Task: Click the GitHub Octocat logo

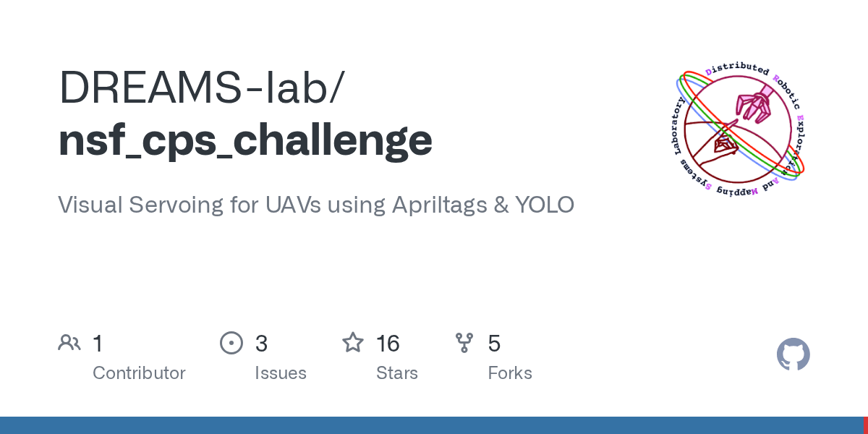Action: pyautogui.click(x=793, y=354)
